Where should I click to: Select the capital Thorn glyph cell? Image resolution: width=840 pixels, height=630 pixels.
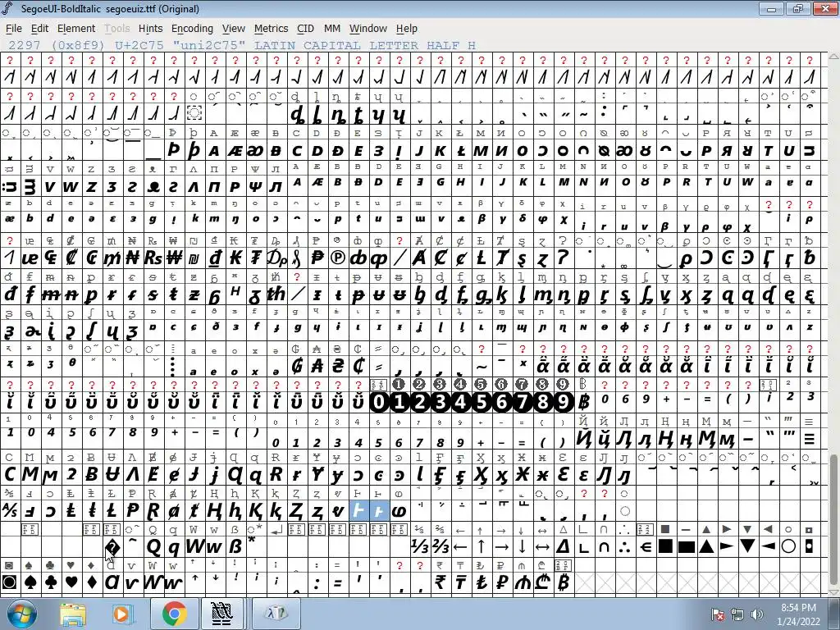tap(174, 151)
